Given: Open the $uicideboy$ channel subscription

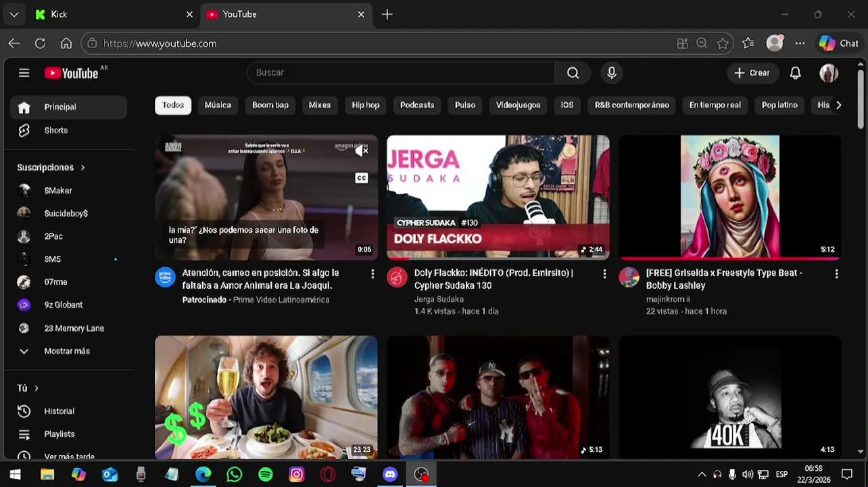Looking at the screenshot, I should tap(68, 213).
